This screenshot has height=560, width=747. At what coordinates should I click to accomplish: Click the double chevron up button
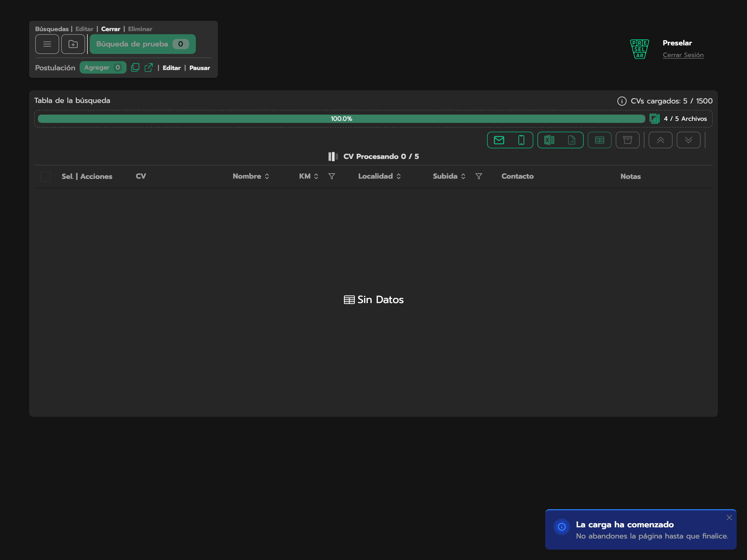coord(660,140)
